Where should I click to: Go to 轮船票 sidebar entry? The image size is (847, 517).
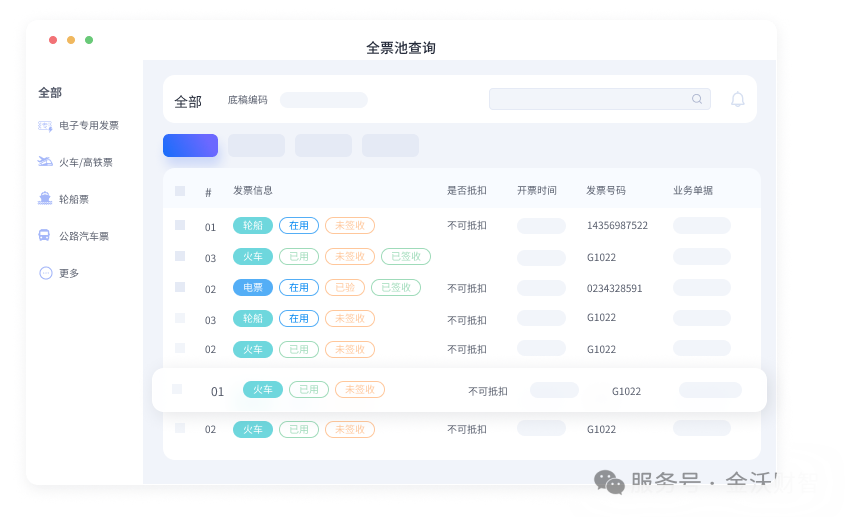point(73,199)
